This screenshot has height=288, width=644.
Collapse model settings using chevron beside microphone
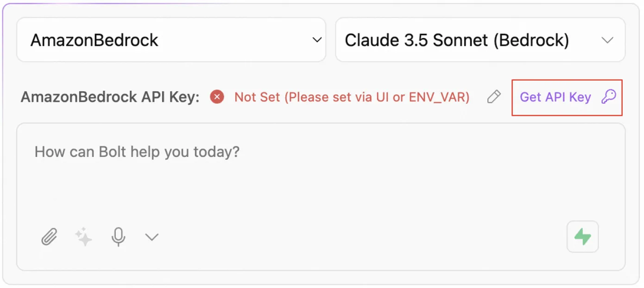[152, 237]
